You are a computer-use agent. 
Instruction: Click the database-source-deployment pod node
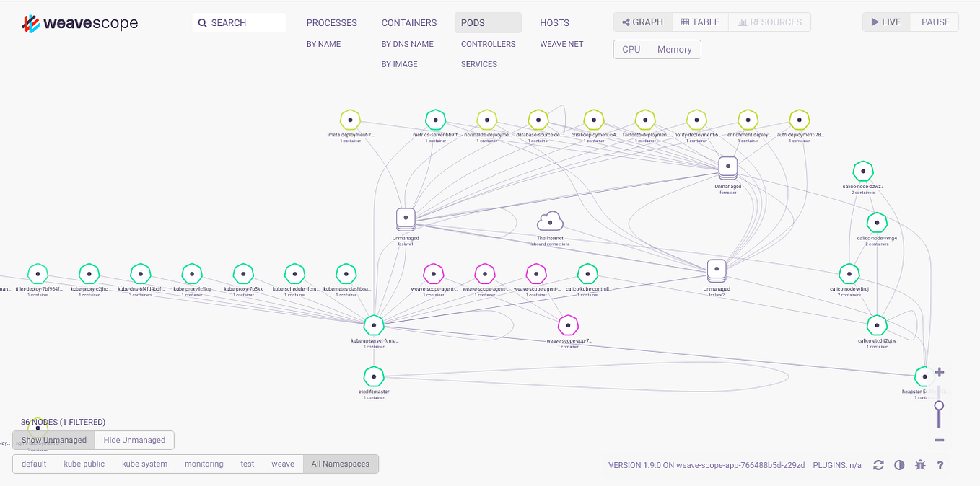point(538,120)
